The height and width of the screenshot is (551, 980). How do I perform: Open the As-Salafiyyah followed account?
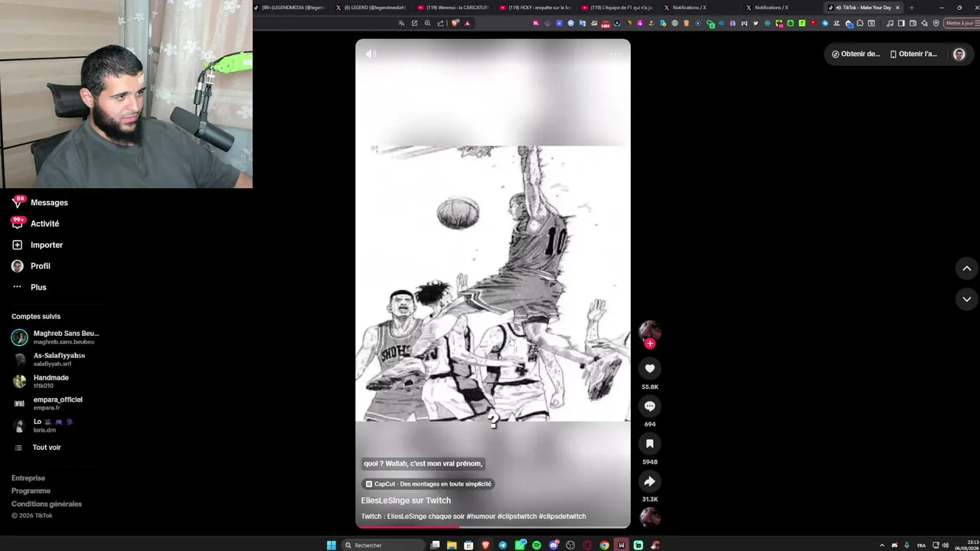(48, 360)
